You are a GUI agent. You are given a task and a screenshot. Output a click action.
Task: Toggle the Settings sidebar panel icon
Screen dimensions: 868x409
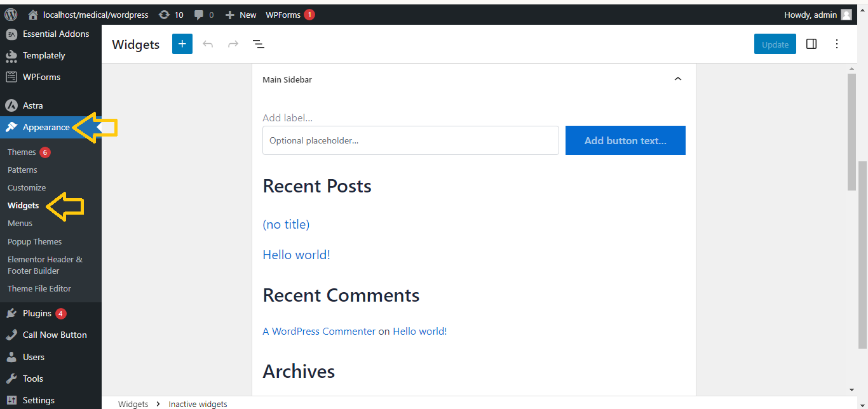tap(811, 44)
